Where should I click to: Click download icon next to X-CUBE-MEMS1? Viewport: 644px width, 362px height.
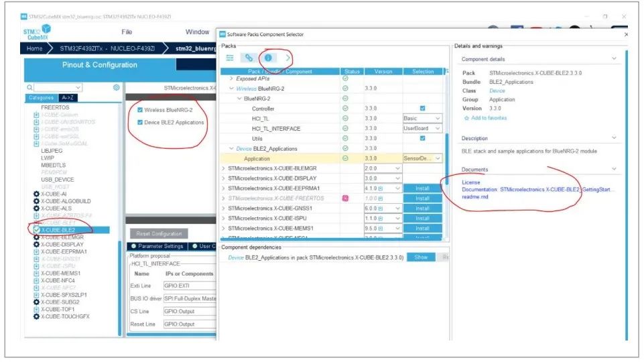[36, 274]
